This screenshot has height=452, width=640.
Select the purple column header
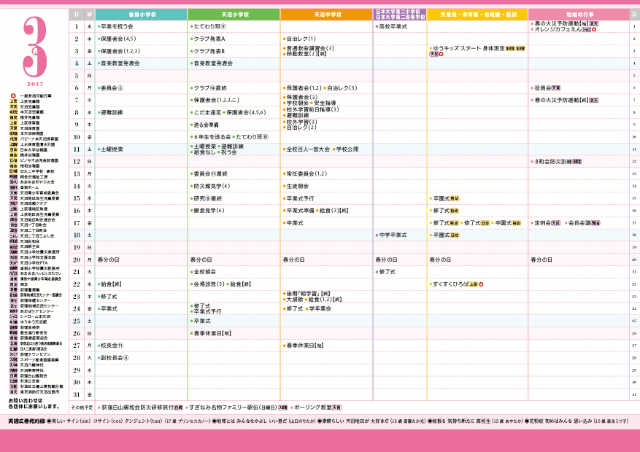[x=400, y=14]
